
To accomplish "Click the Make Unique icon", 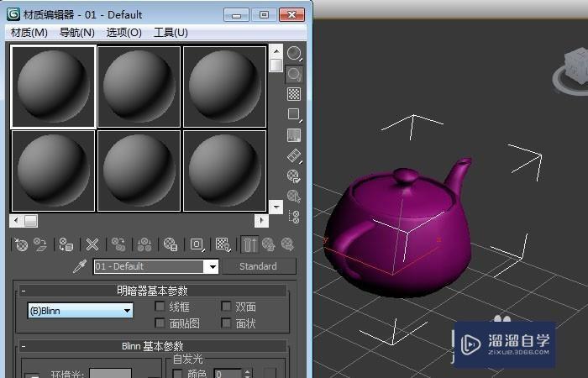I will [144, 244].
